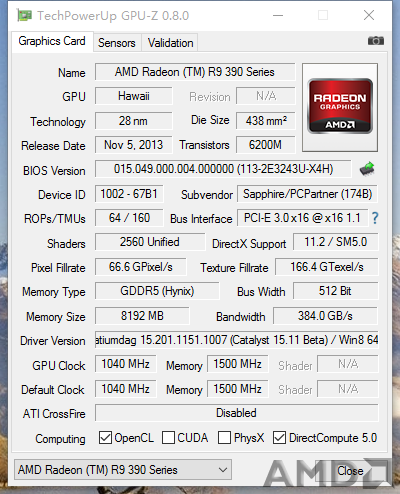Click the ATI CrossFire Disabled field
Image resolution: width=400 pixels, height=494 pixels.
click(x=237, y=413)
